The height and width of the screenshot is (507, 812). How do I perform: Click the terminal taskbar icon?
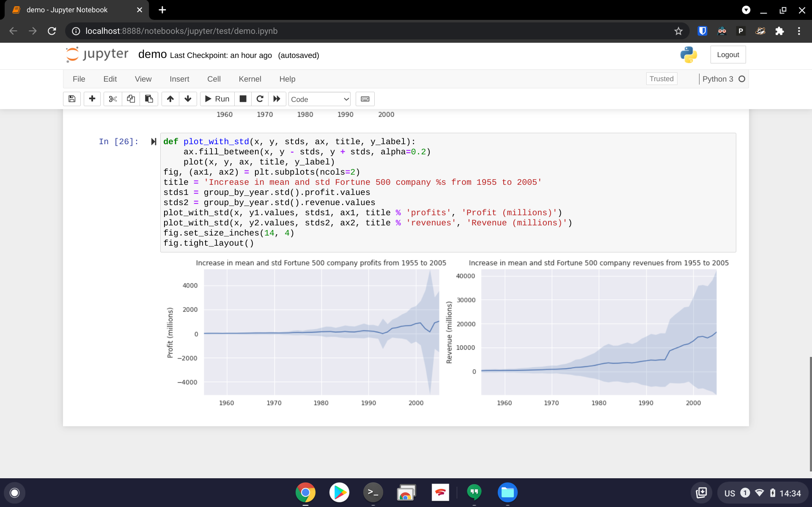[372, 492]
